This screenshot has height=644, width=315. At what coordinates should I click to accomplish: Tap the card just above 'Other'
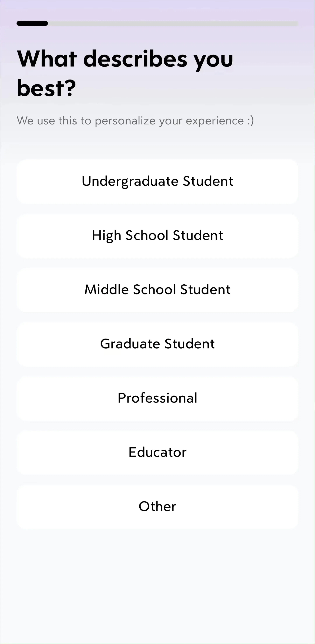pyautogui.click(x=157, y=453)
